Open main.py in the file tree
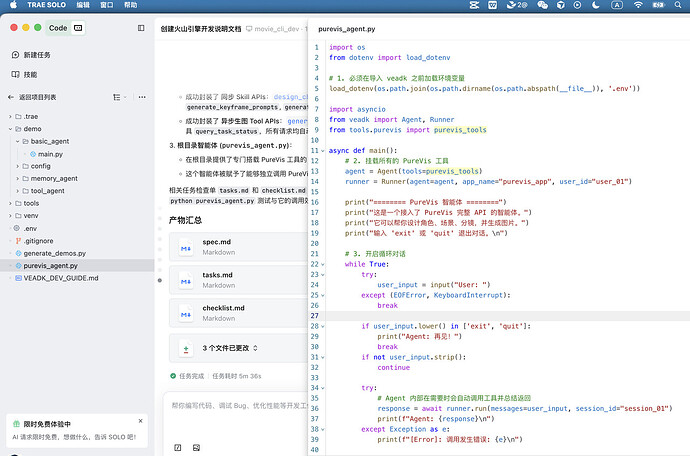 point(50,154)
